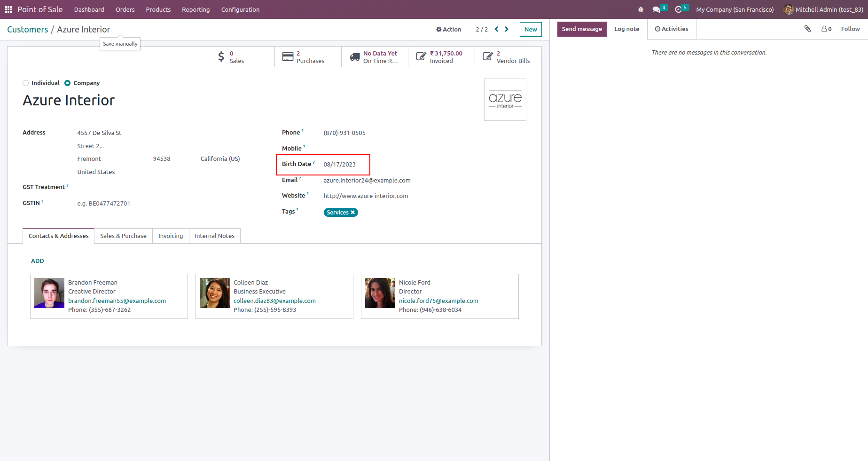868x461 pixels.
Task: Open the Action gear dropdown
Action: (449, 29)
